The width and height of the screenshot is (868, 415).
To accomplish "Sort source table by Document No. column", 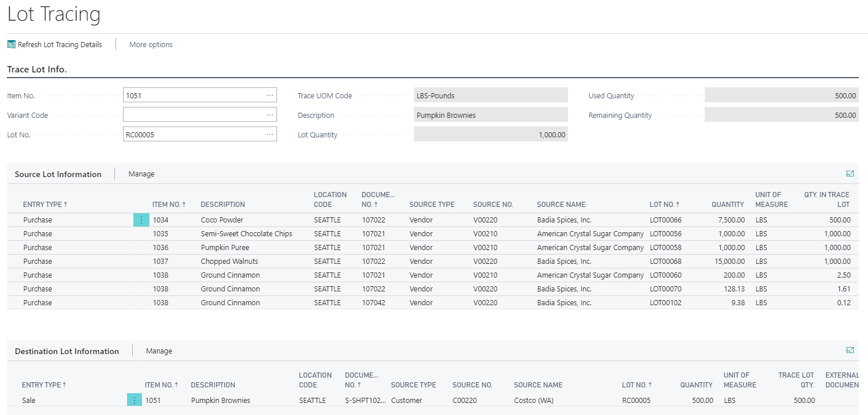I will tap(378, 199).
